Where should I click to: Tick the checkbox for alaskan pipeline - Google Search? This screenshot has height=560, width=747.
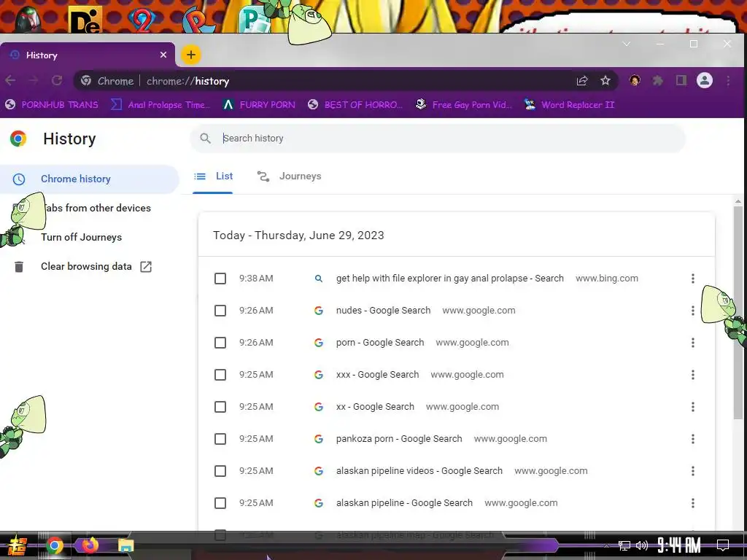tap(220, 503)
